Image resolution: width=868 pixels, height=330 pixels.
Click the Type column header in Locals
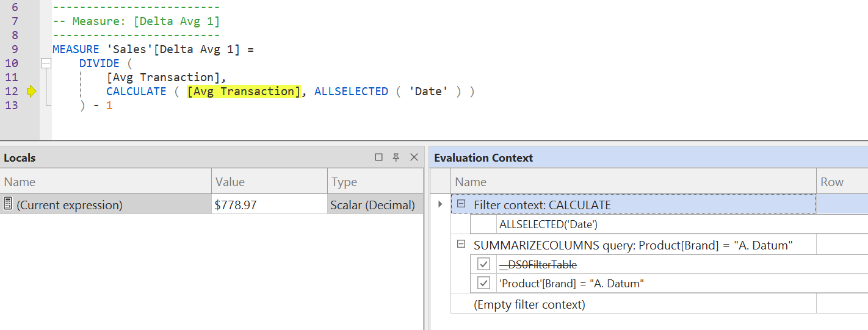pos(375,182)
